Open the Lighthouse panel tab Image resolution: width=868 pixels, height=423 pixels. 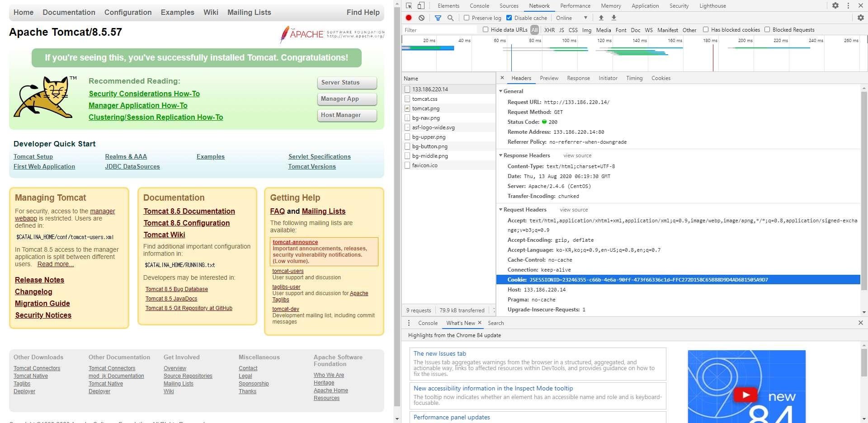[712, 6]
